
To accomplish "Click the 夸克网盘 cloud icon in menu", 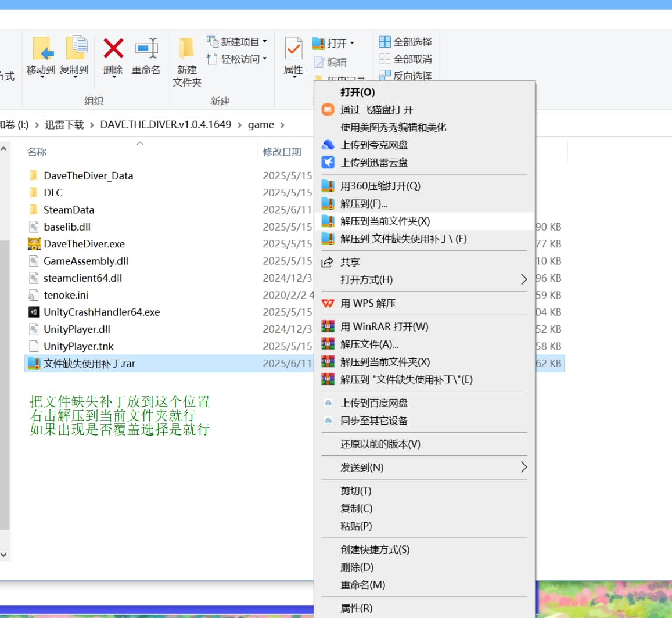I will pyautogui.click(x=328, y=145).
